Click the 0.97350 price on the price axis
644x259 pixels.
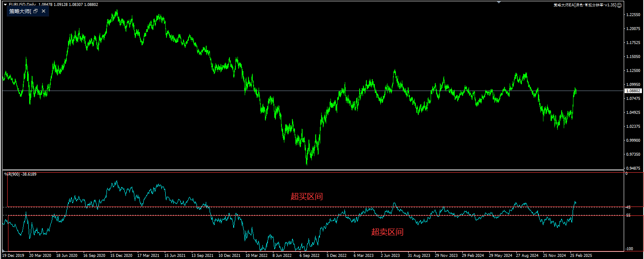point(632,154)
